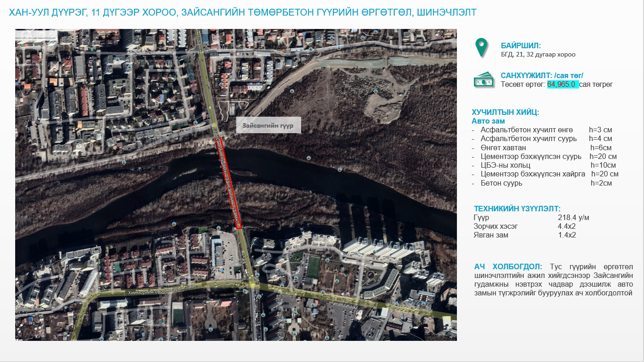Screen dimensions: 644x362
Task: Click the blue marker beside the northeast excavation site
Action: tap(376, 91)
